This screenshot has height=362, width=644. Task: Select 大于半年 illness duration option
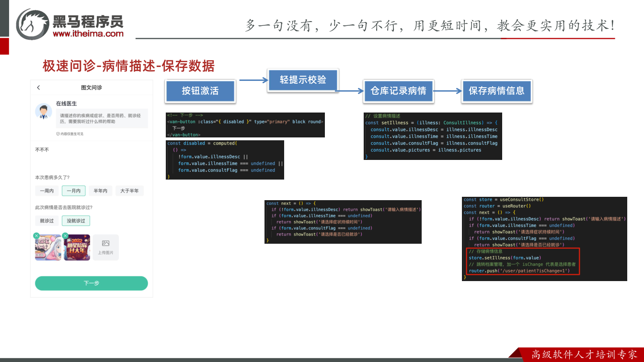click(x=130, y=191)
